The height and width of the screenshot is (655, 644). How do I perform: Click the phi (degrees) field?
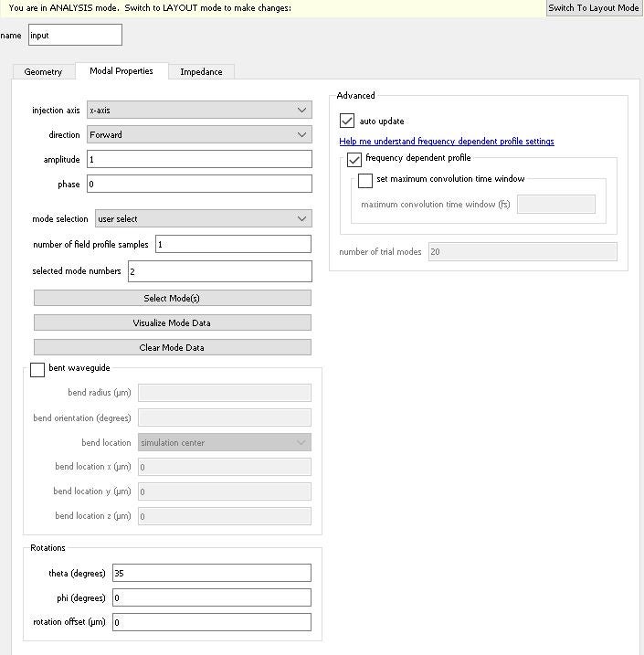click(x=212, y=597)
